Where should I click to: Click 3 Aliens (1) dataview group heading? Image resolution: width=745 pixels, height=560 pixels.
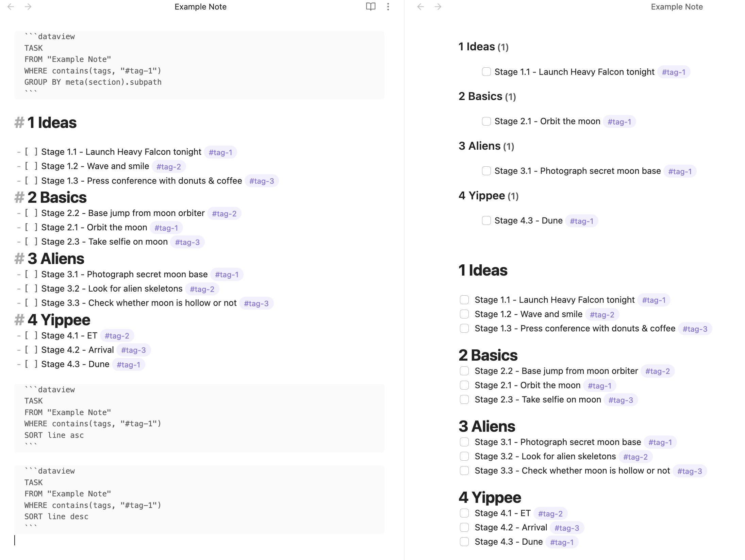click(486, 146)
